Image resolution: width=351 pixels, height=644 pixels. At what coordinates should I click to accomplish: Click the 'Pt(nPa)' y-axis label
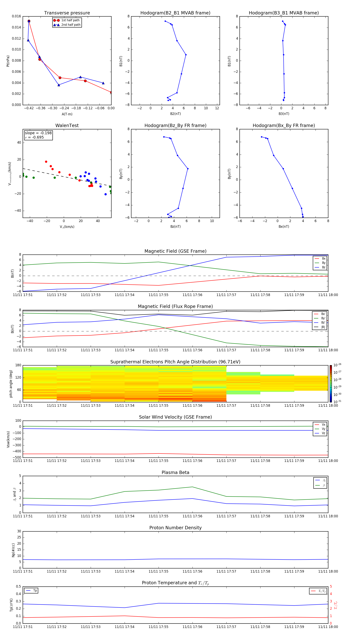tap(8, 61)
